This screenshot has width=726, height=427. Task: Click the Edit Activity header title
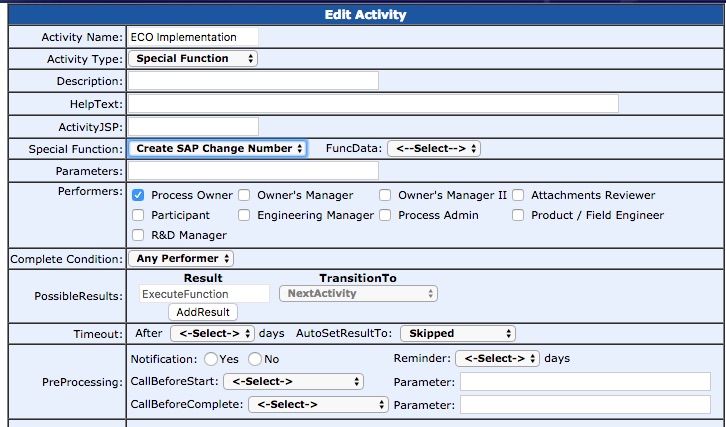coord(365,14)
